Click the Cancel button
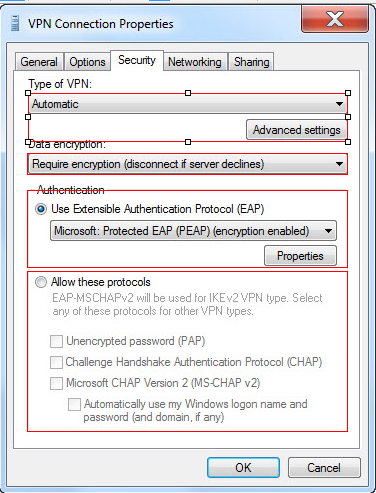The width and height of the screenshot is (376, 493). tap(324, 467)
